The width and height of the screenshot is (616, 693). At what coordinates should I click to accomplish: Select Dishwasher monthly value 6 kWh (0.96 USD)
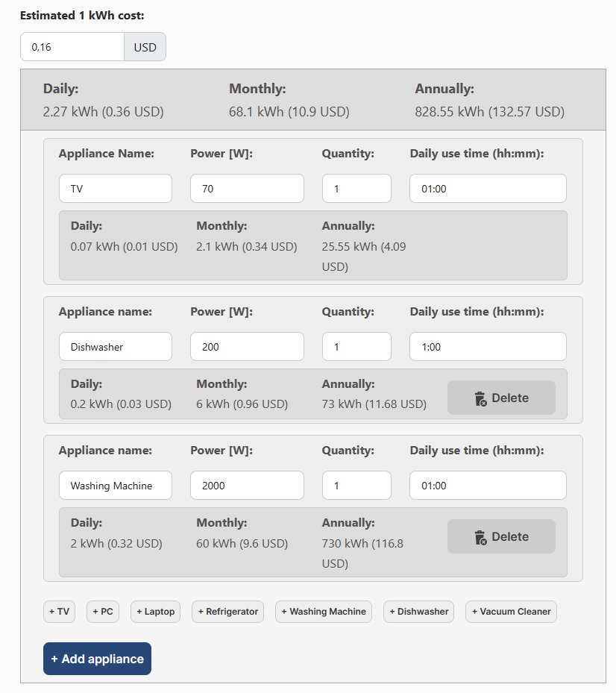[242, 404]
